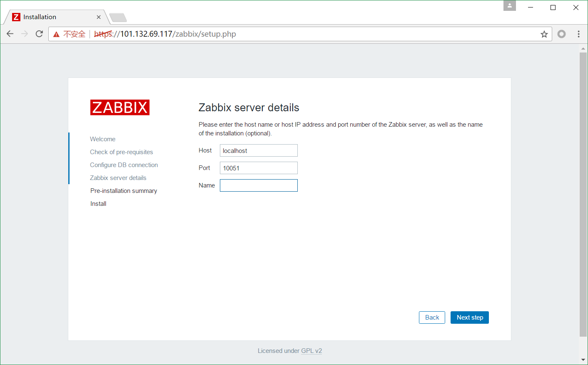Click the browser forward arrow

[25, 34]
